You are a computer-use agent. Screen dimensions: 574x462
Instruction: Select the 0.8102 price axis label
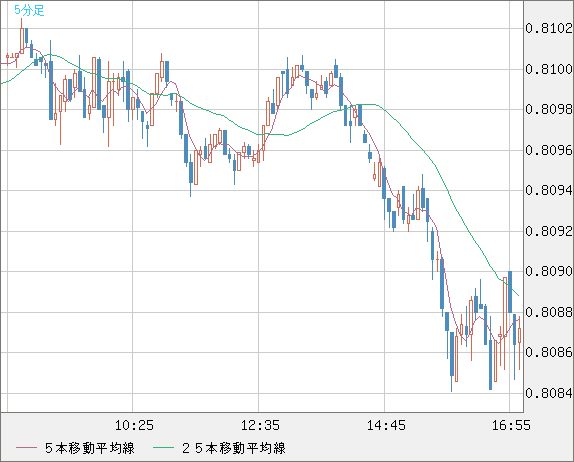click(x=549, y=29)
